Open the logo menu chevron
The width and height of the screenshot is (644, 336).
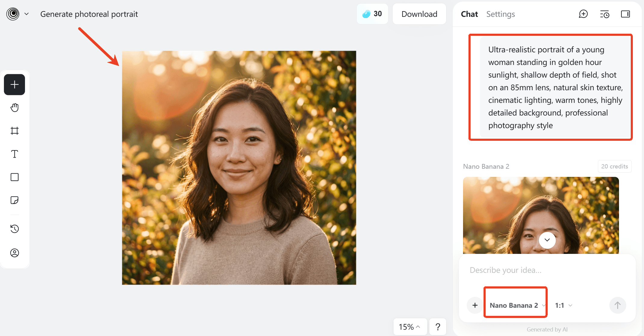[26, 14]
